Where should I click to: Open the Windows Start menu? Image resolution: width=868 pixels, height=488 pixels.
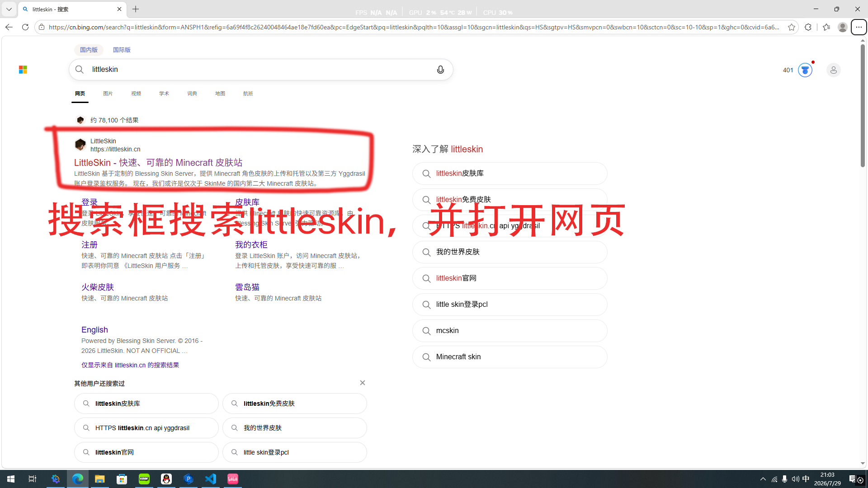11,479
